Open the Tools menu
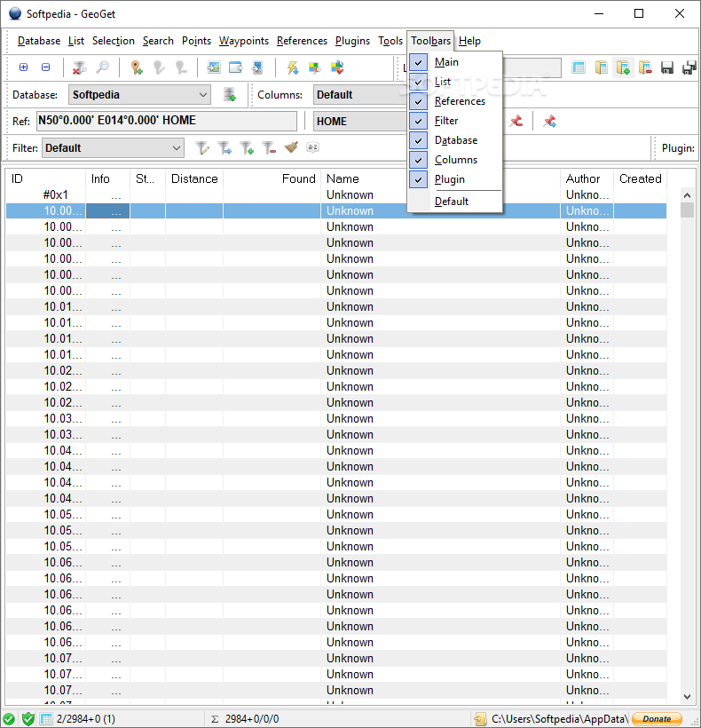This screenshot has width=701, height=728. pyautogui.click(x=390, y=41)
